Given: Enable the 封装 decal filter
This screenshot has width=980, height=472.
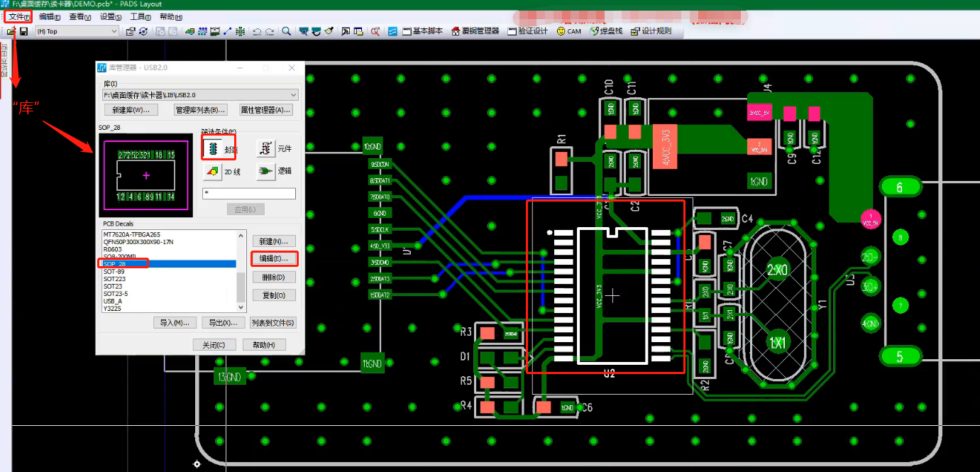Looking at the screenshot, I should coord(213,148).
